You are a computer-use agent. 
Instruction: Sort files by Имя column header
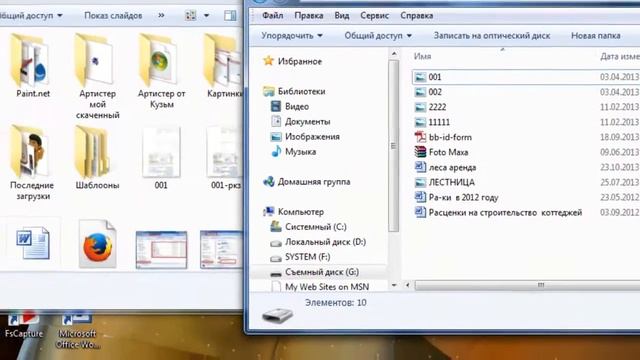pyautogui.click(x=422, y=56)
